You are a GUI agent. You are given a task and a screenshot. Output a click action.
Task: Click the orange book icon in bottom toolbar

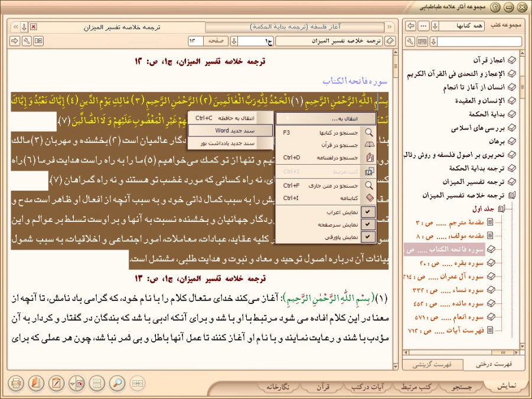click(36, 384)
